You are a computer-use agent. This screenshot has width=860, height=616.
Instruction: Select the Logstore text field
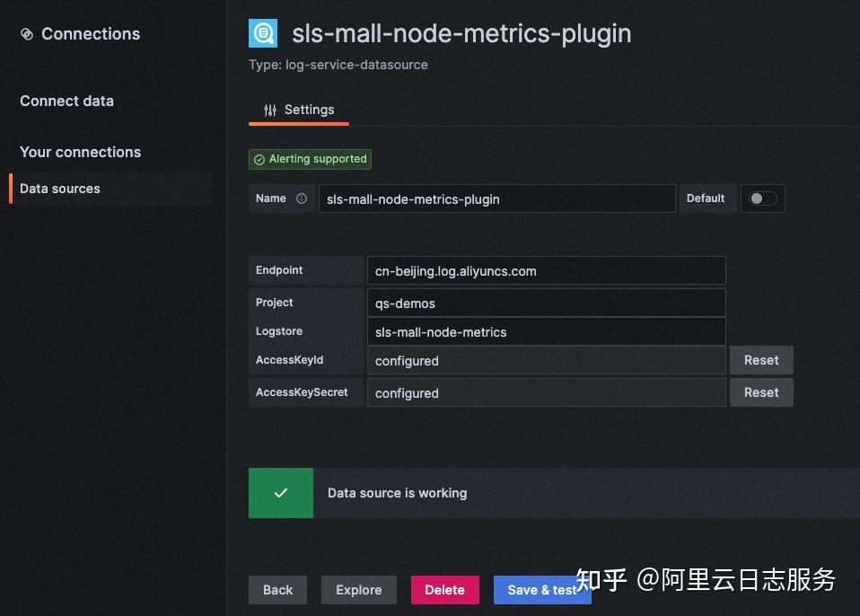pos(546,331)
